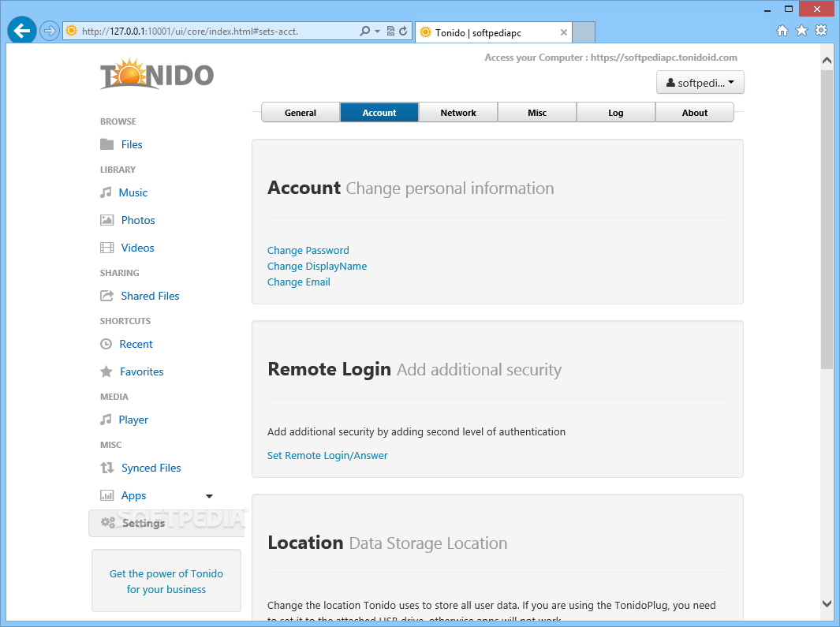Click the browser forward arrow
The image size is (840, 627).
click(49, 31)
